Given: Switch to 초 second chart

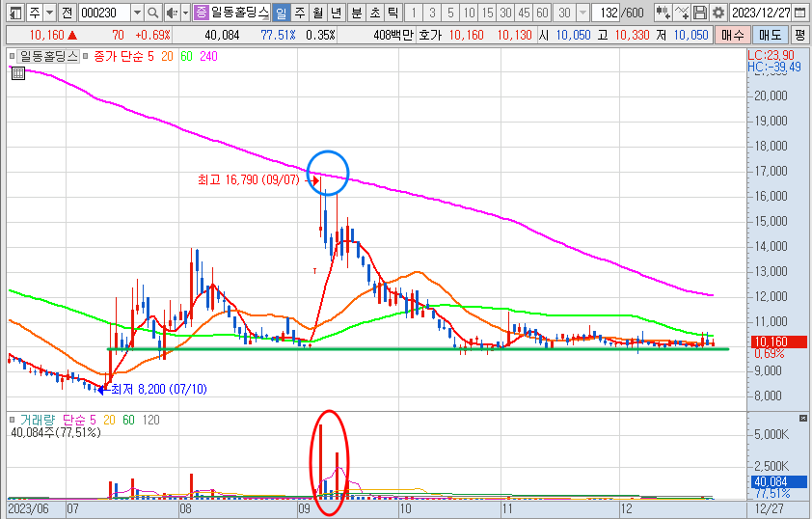Looking at the screenshot, I should (x=374, y=13).
